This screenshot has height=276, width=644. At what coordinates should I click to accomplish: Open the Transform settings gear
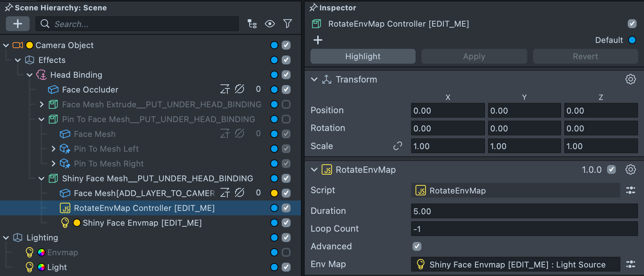(630, 79)
